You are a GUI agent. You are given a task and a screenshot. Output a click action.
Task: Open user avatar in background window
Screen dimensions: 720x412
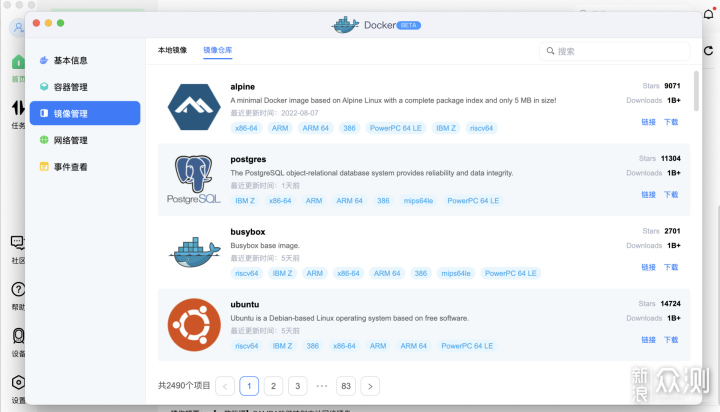[x=17, y=28]
